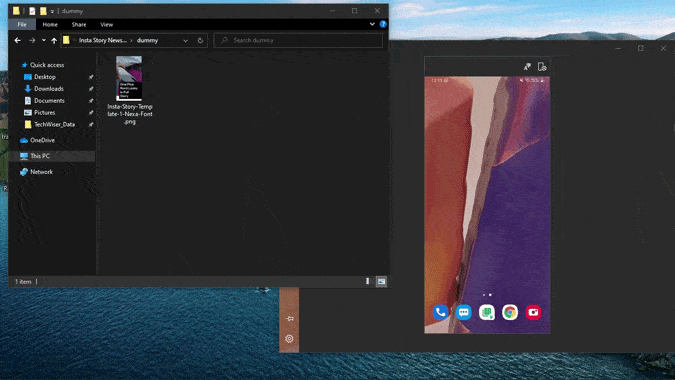Launch Chrome on the mirrored phone
This screenshot has height=380, width=675.
510,312
